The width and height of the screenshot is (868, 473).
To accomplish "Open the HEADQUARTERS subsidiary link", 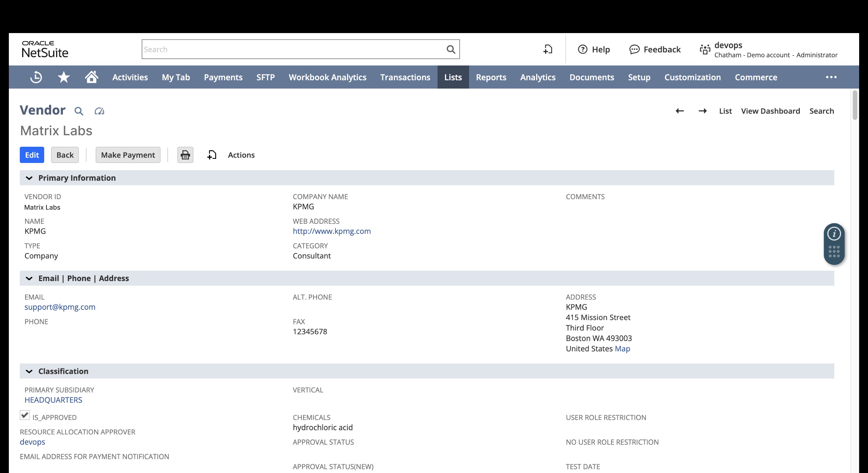I will click(53, 400).
